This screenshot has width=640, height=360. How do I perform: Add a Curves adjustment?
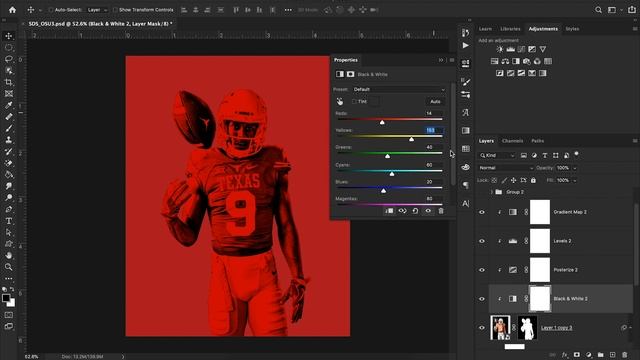(521, 49)
